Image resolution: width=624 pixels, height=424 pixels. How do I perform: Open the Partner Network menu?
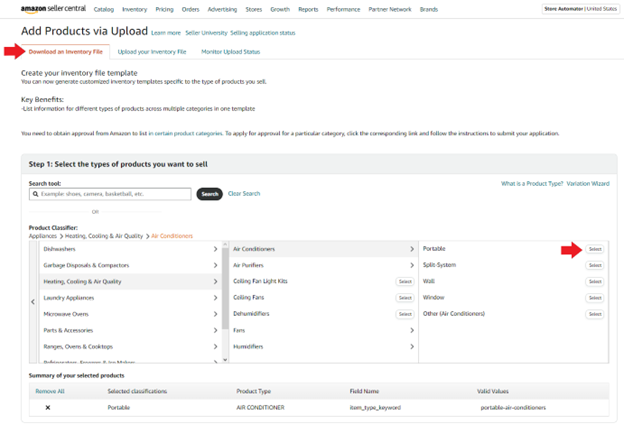pyautogui.click(x=390, y=9)
